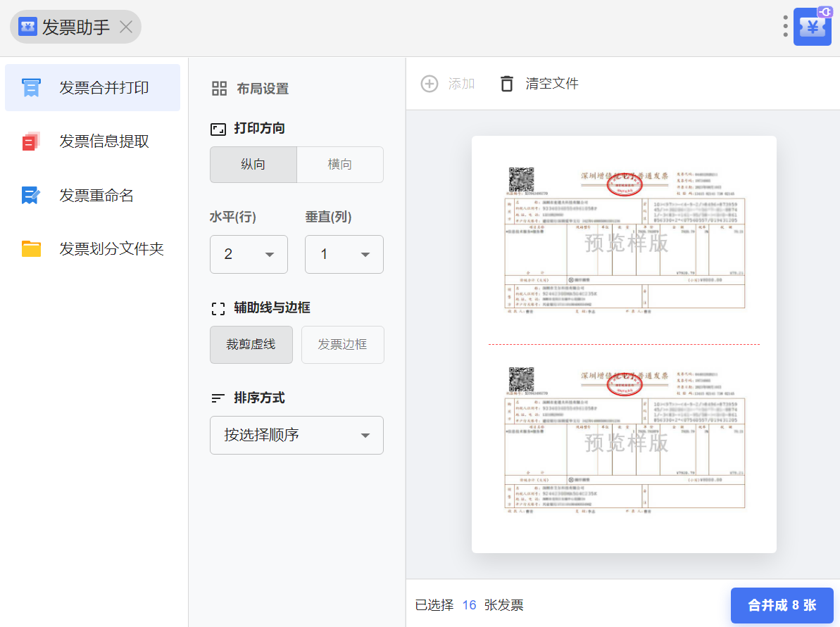Enable the 发票边框 border option
The height and width of the screenshot is (627, 840).
click(342, 345)
